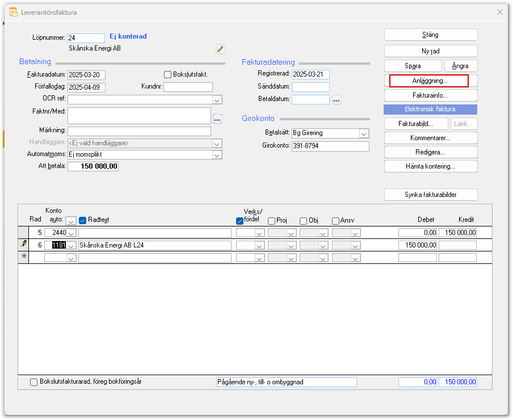Open account dropdown on the new empty row

click(72, 258)
